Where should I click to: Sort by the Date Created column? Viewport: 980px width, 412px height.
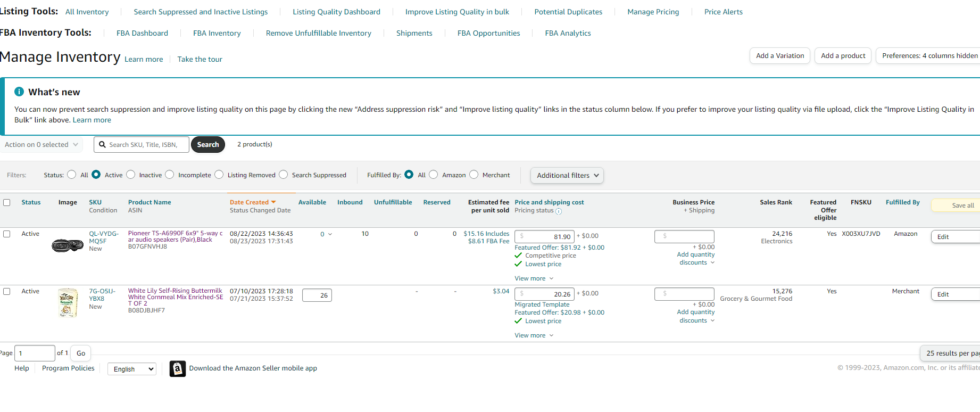tap(253, 202)
